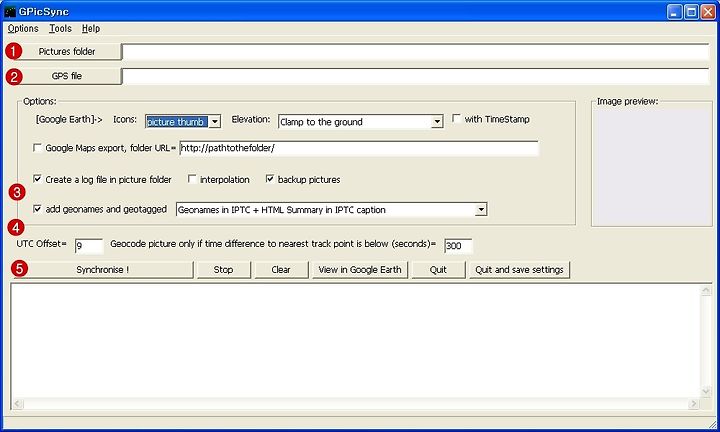Click the Stop button
This screenshot has height=432, width=720.
tap(224, 270)
